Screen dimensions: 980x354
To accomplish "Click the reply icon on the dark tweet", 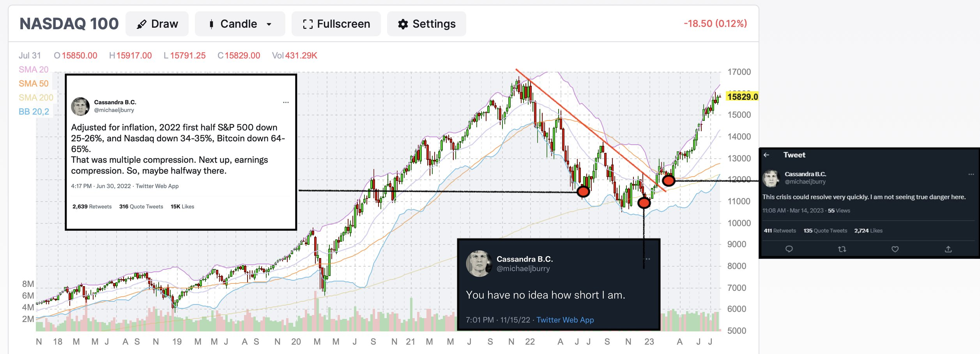I will [789, 249].
